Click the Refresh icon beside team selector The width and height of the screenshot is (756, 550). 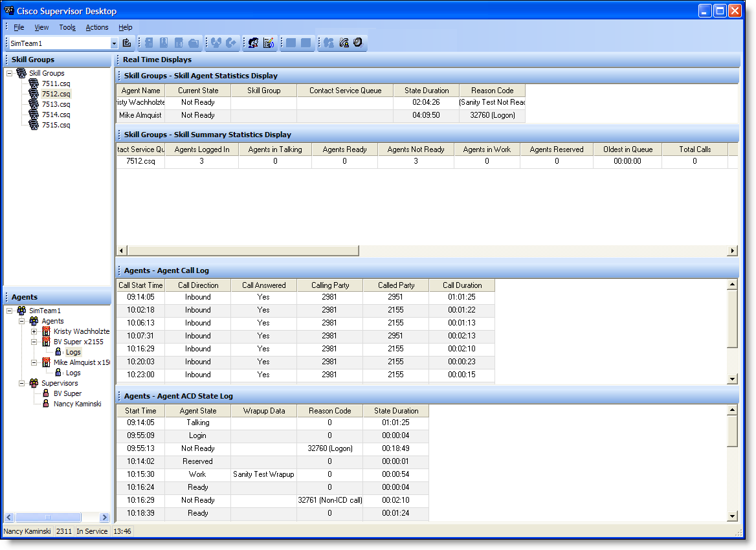127,43
